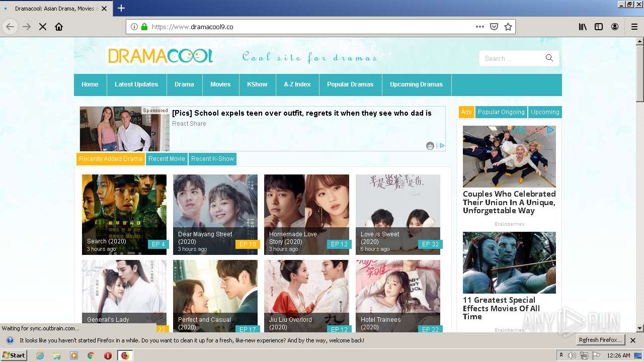Screen dimensions: 644x362
Task: Click action center flag in tray
Action: point(596,355)
